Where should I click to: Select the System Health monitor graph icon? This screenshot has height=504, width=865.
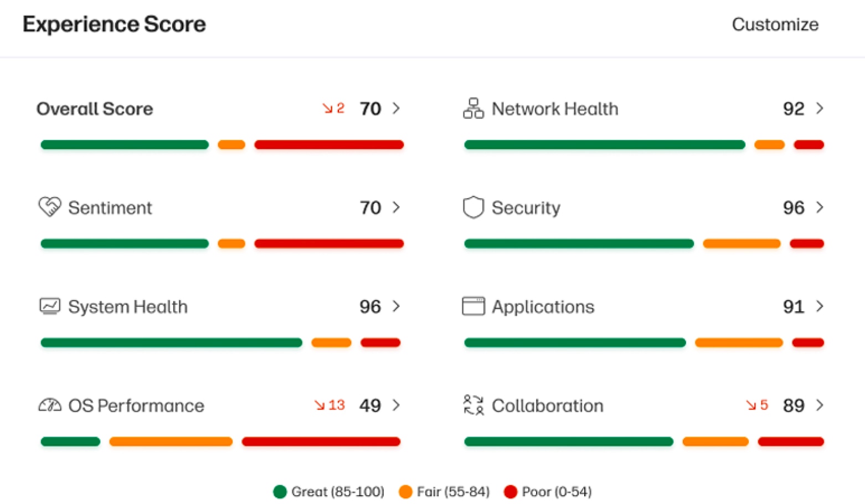[49, 306]
